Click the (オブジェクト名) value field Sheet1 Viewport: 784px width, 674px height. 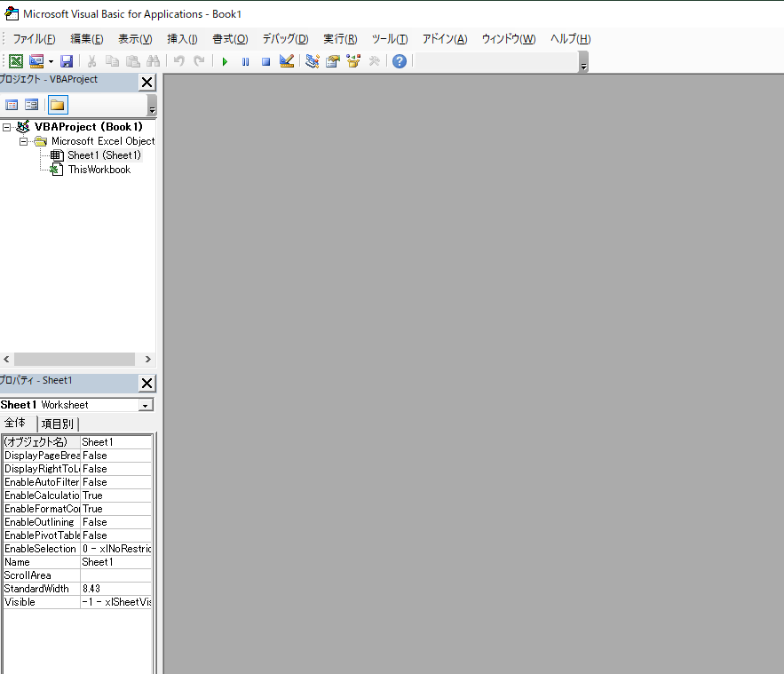[116, 442]
